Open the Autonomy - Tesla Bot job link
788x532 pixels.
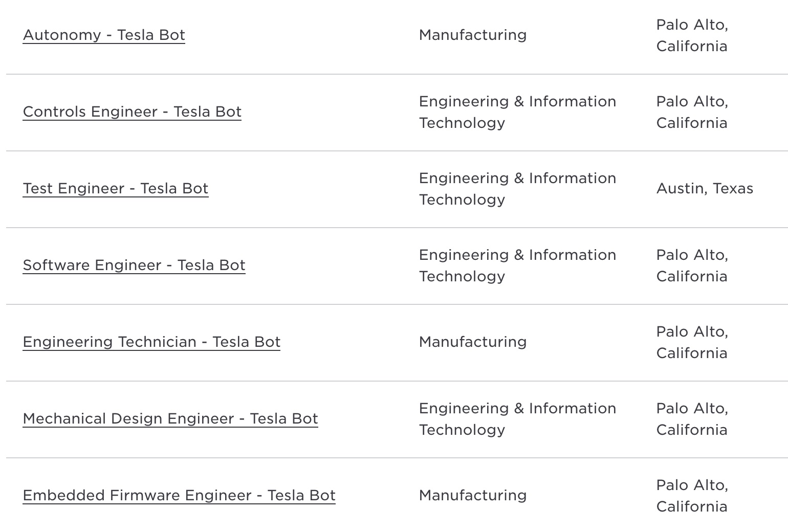[104, 35]
